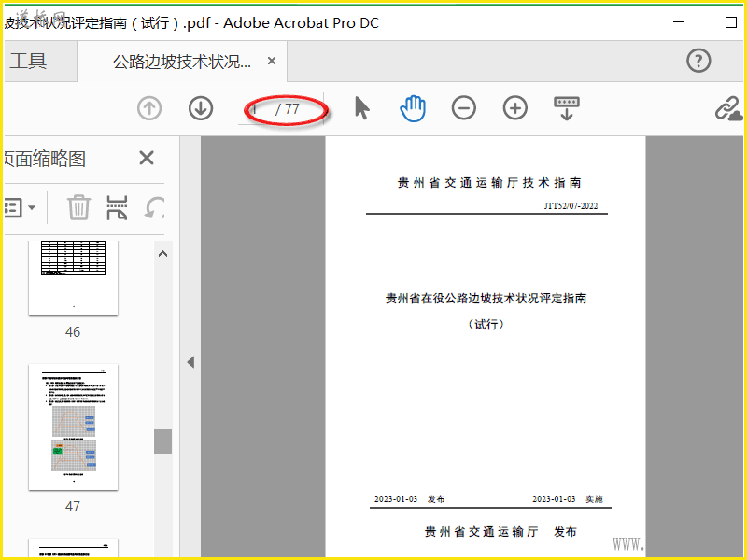Image resolution: width=747 pixels, height=560 pixels.
Task: Click the page label 46
Action: coord(73,332)
